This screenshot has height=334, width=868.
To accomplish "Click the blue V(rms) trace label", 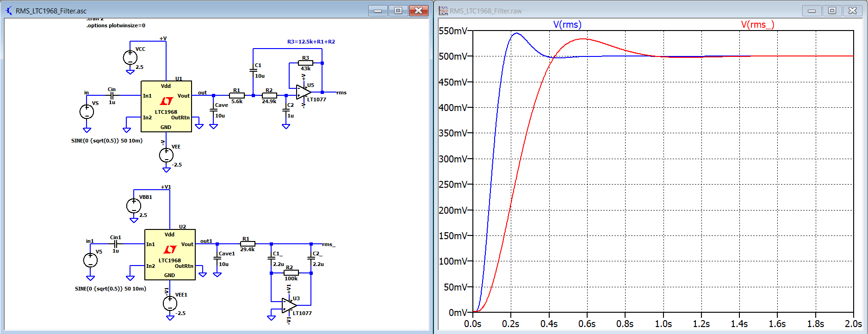I will 567,25.
